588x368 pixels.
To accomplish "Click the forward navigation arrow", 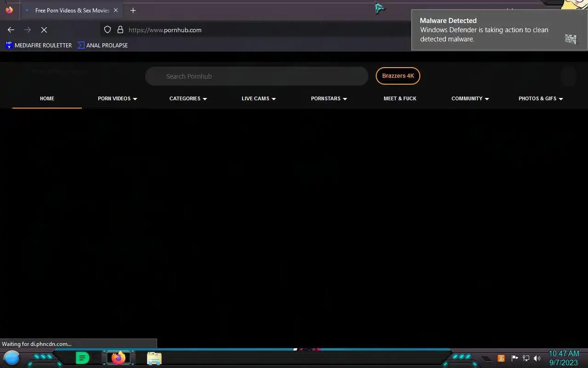I will pyautogui.click(x=28, y=30).
